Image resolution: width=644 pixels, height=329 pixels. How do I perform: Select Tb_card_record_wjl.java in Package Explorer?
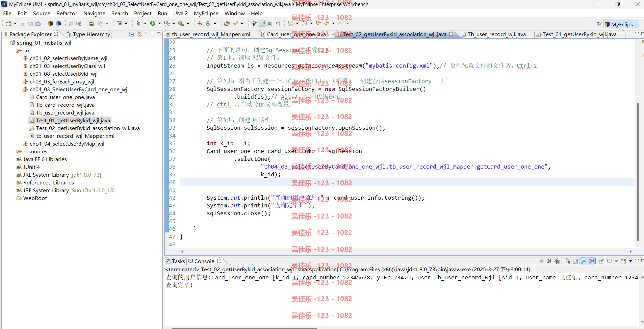65,105
